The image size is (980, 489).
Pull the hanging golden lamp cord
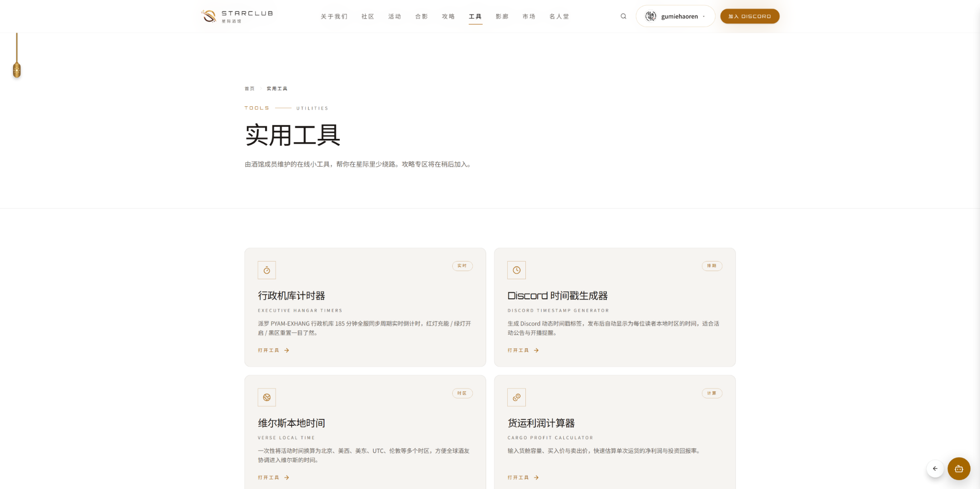coord(17,56)
